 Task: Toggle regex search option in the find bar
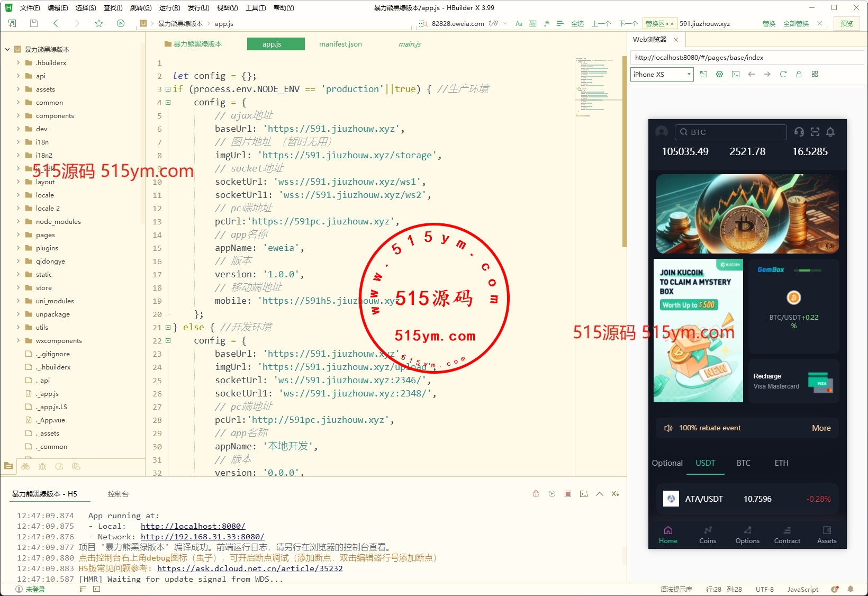pos(546,23)
